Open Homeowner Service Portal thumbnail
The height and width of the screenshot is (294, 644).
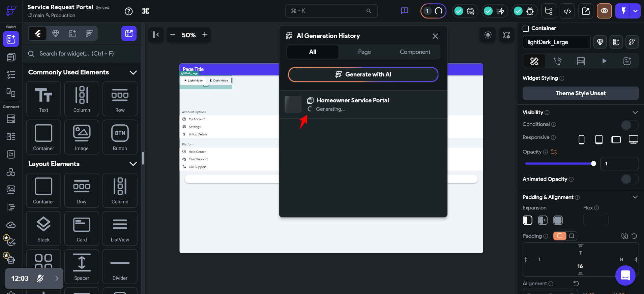[x=293, y=104]
